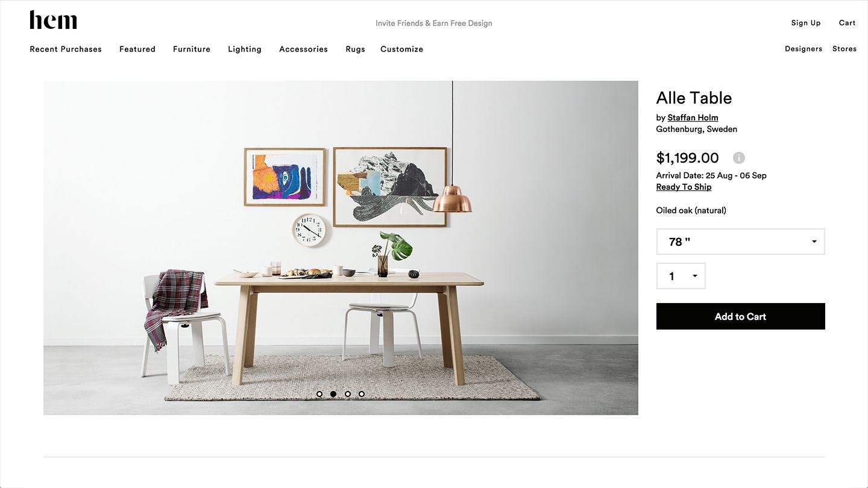
Task: Open the Cart
Action: (847, 23)
